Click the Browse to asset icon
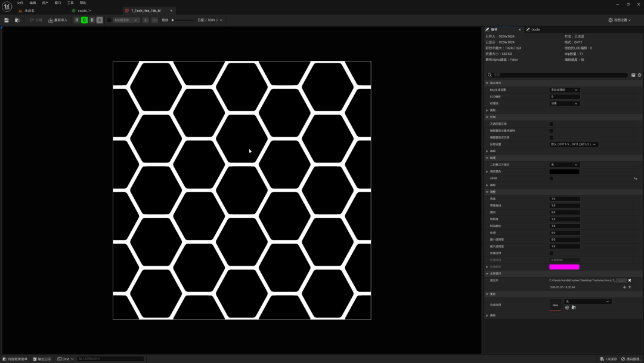This screenshot has width=644, height=363. coord(17,20)
